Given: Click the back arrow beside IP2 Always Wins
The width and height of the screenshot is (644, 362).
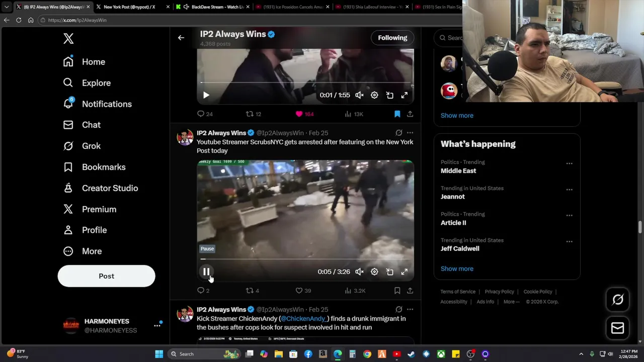Looking at the screenshot, I should coord(181,38).
